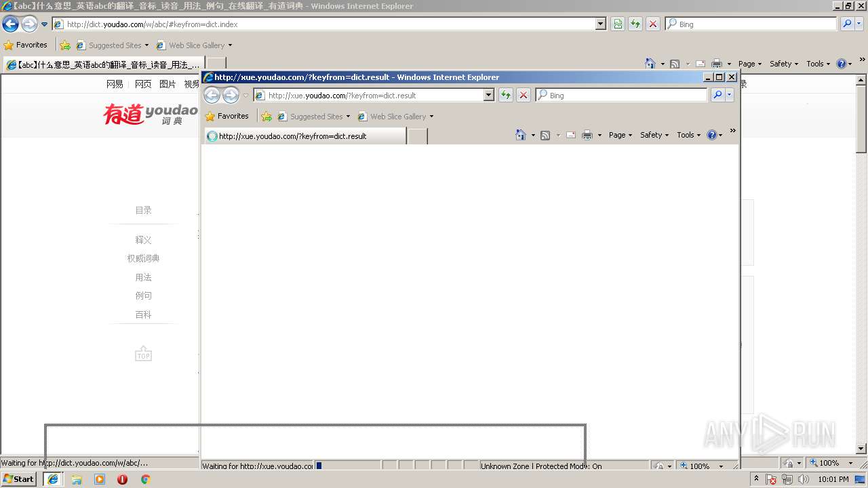The width and height of the screenshot is (868, 488).
Task: Click Read Mail icon in front window
Action: (x=570, y=135)
